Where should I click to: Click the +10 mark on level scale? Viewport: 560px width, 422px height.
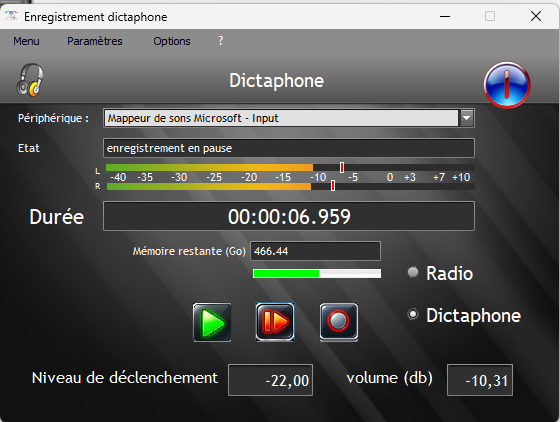pos(461,177)
